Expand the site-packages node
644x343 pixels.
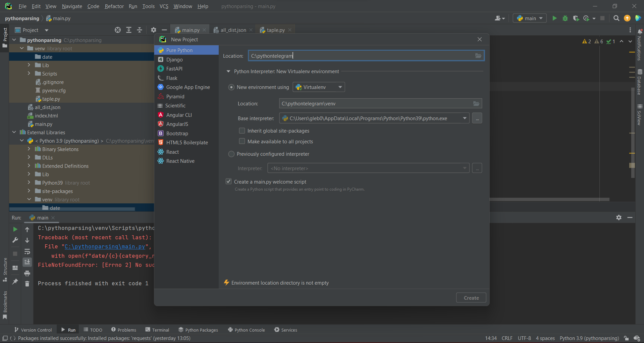(29, 191)
